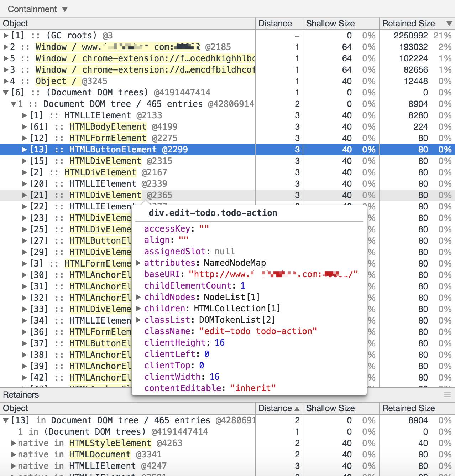Expand native in HTMLStyleElement @4263 retainer
This screenshot has height=476, width=455.
click(x=14, y=443)
